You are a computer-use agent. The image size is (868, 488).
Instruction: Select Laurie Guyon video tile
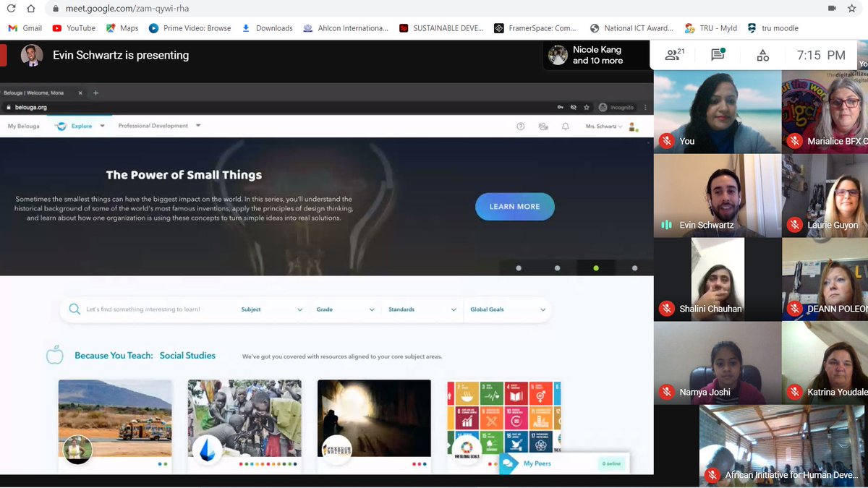click(x=825, y=196)
